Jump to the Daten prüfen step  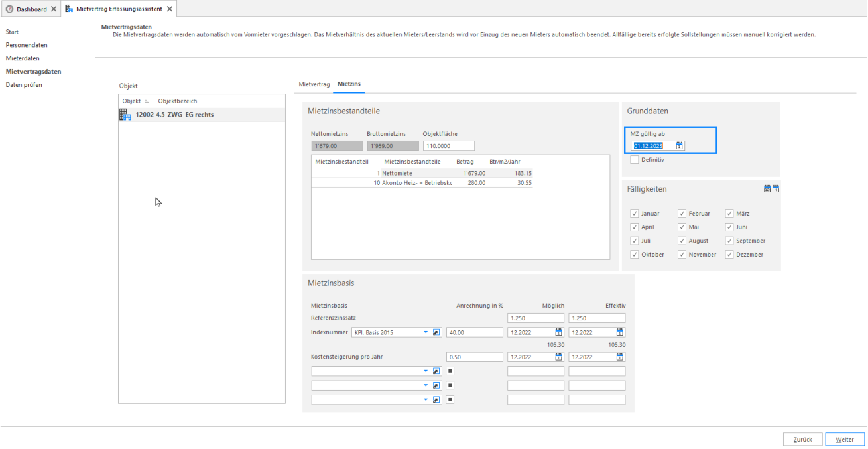24,85
